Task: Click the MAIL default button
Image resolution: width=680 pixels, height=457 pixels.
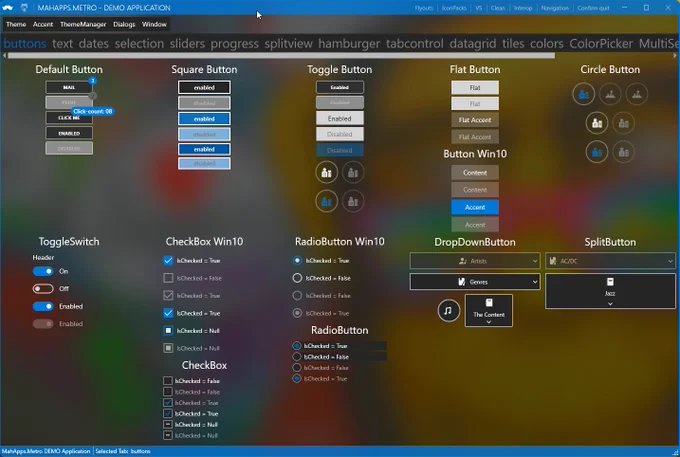Action: [x=69, y=88]
